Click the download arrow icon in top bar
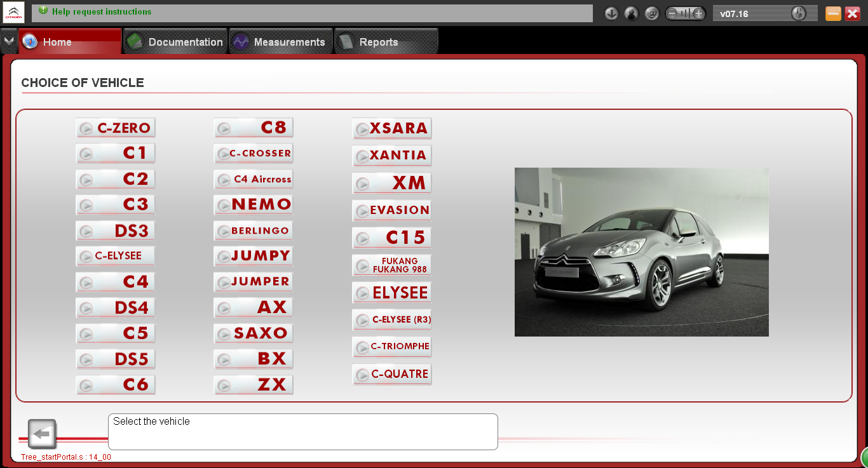The image size is (868, 468). point(611,13)
